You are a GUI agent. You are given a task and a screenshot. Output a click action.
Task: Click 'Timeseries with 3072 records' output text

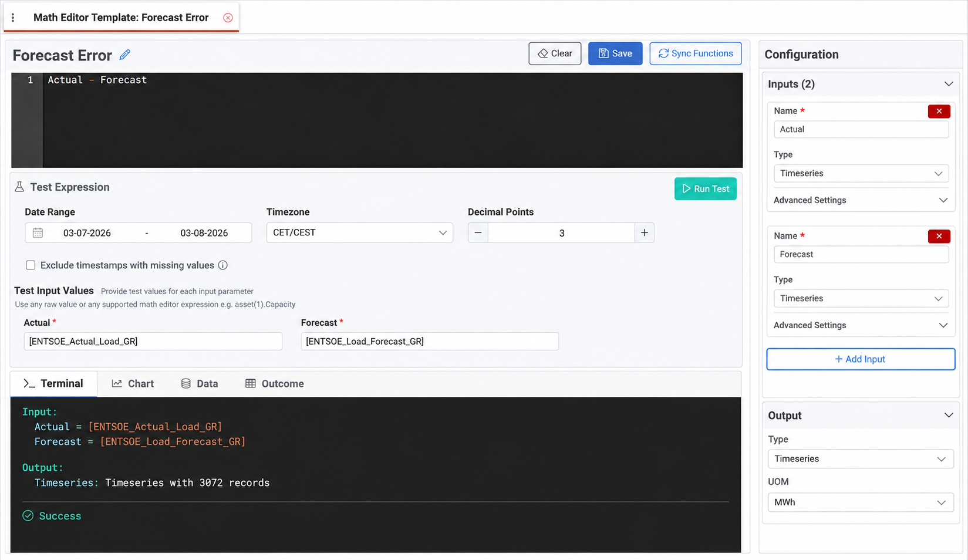coord(187,483)
